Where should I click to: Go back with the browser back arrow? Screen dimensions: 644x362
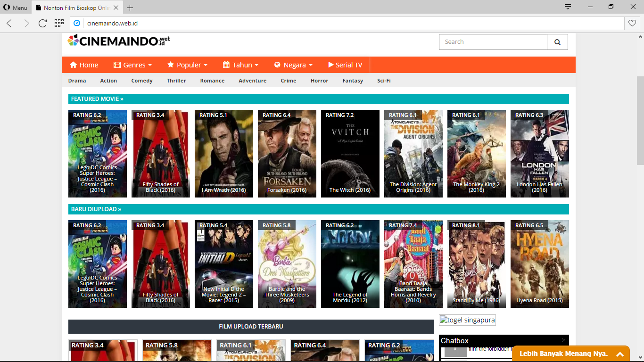(x=9, y=23)
